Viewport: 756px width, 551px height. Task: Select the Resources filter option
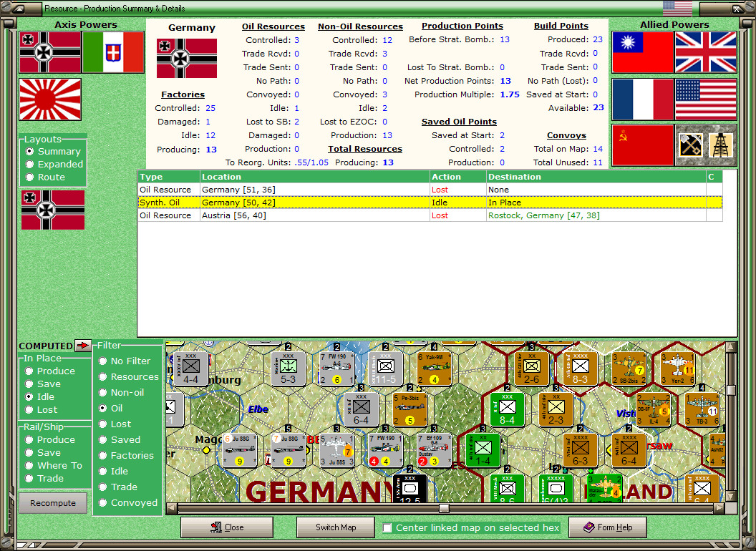(101, 376)
